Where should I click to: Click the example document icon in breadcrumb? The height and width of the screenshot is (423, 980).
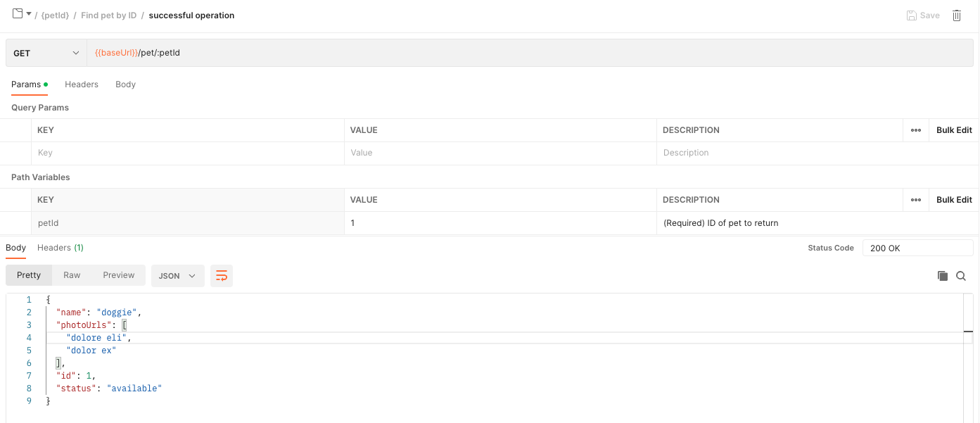pyautogui.click(x=18, y=14)
